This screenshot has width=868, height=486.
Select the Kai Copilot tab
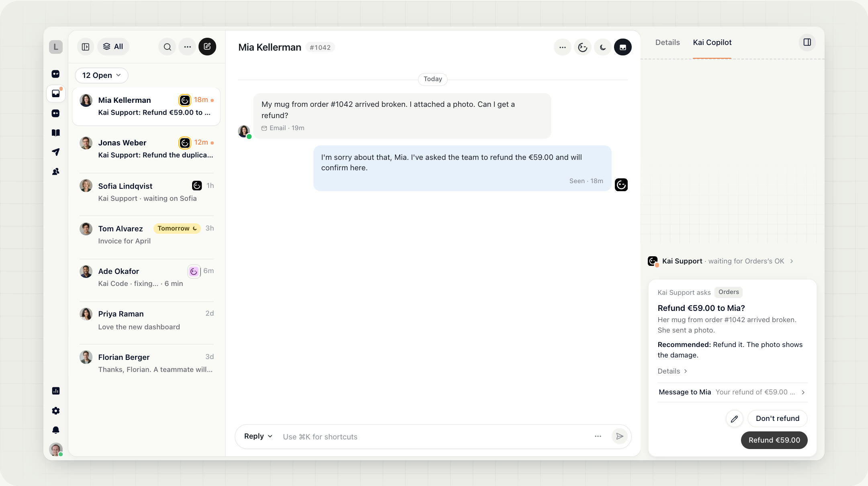click(712, 43)
